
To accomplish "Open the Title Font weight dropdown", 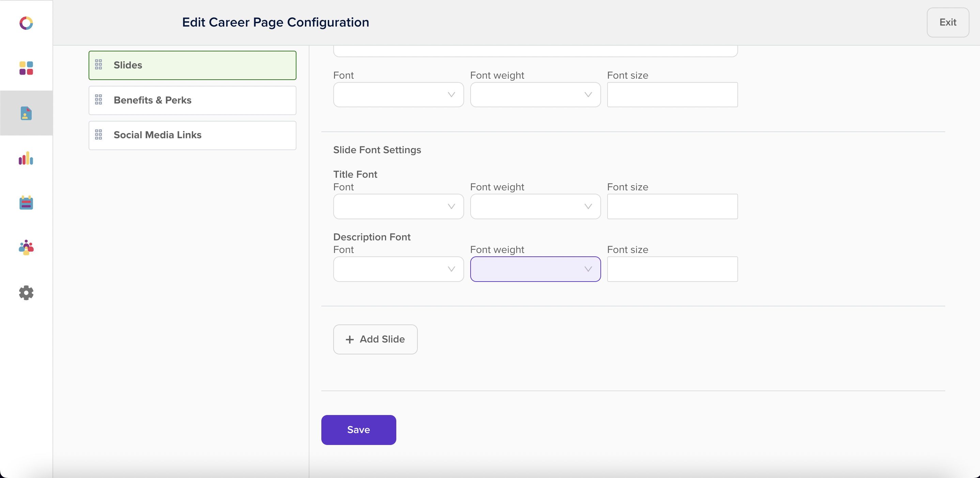I will point(535,206).
